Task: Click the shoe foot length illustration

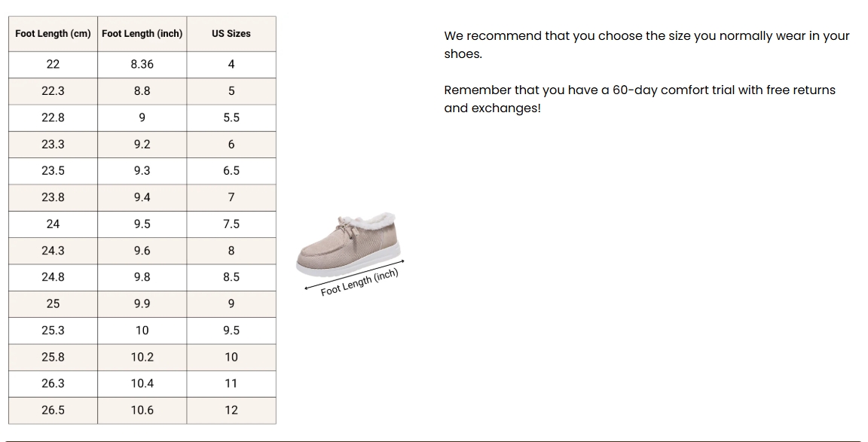Action: (x=350, y=254)
